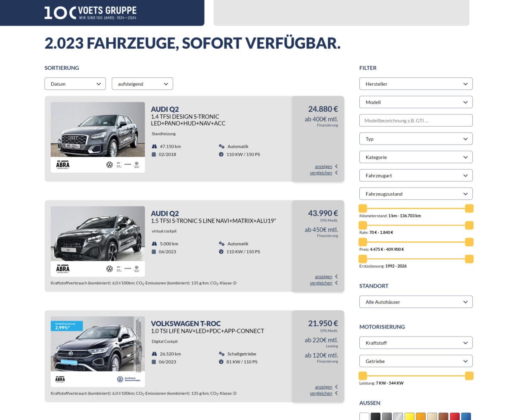Click the price 43.990 €

click(x=323, y=213)
